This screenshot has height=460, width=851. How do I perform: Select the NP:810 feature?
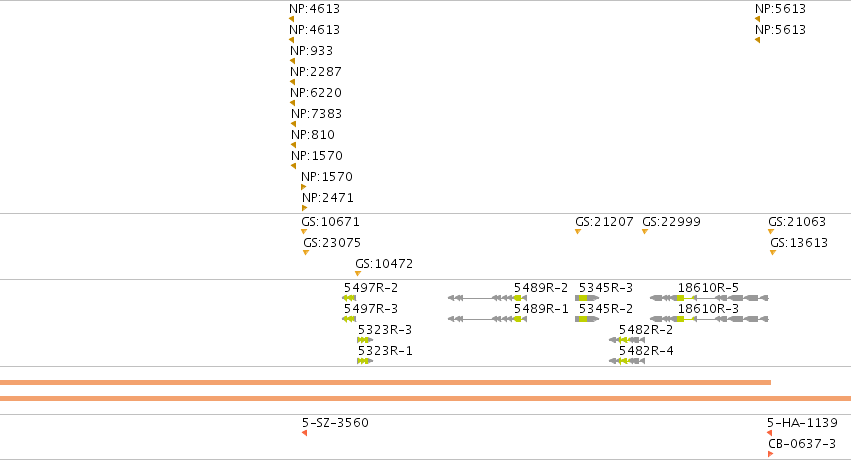[x=313, y=135]
